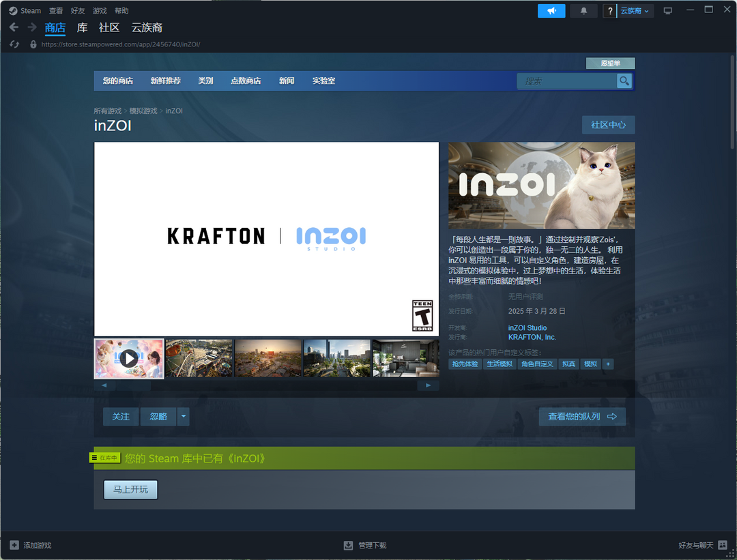
Task: Select the ferris wheel screenshot thumbnail
Action: [x=199, y=359]
